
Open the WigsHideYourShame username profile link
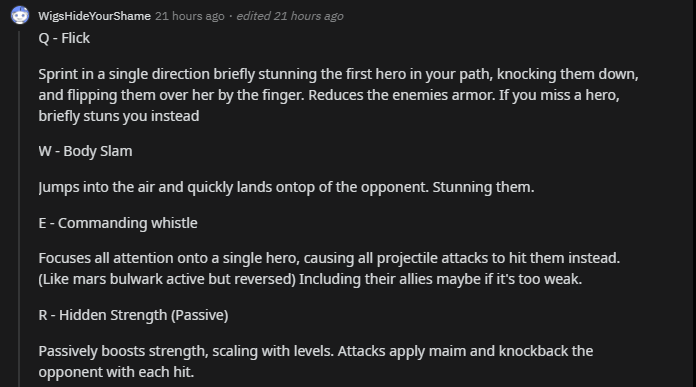coord(94,16)
